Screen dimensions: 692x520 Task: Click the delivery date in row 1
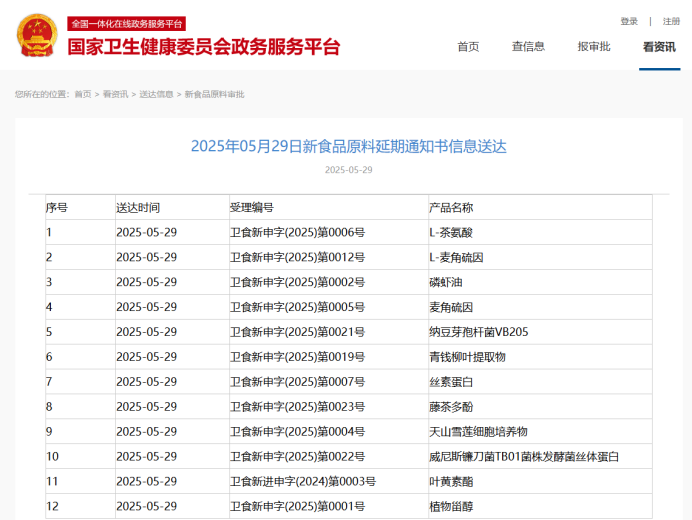click(147, 232)
